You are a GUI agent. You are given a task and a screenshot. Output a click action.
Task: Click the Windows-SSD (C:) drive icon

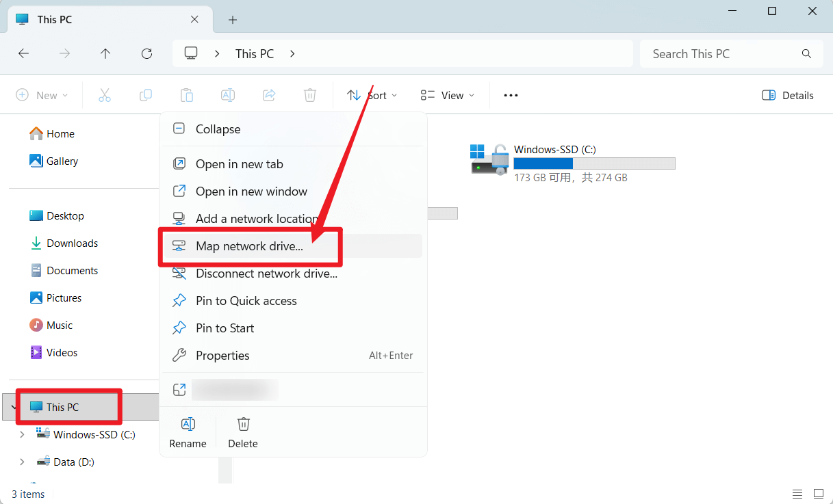(489, 159)
